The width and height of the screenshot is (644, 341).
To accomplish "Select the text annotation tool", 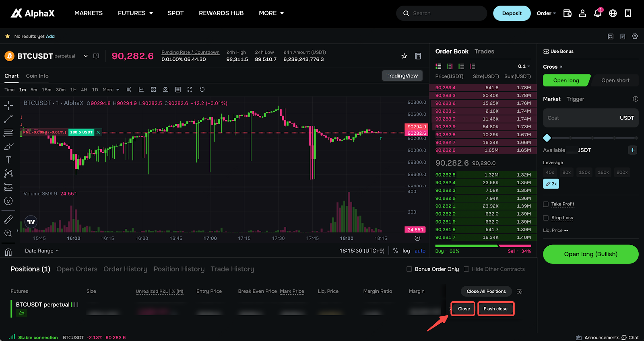I will coord(8,160).
